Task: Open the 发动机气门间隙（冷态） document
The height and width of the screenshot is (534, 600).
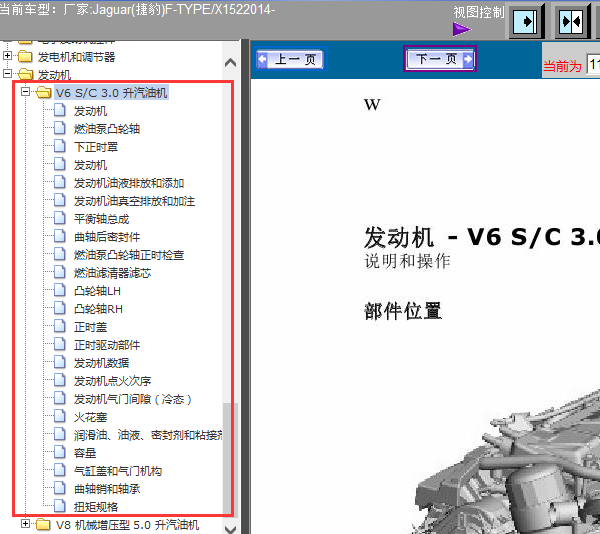Action: 132,399
